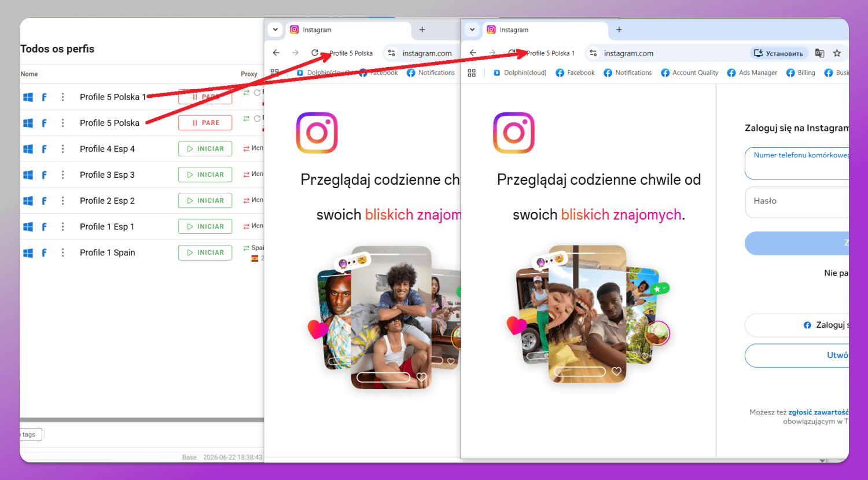Screen dimensions: 868x480
Task: Open Ads Manager bookmark in right browser
Action: point(752,73)
